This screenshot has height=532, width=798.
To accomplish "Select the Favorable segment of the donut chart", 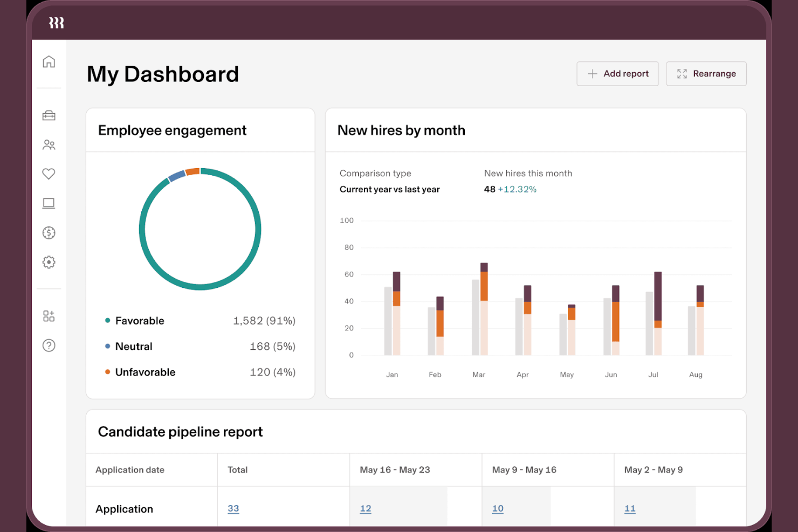I will 200,286.
